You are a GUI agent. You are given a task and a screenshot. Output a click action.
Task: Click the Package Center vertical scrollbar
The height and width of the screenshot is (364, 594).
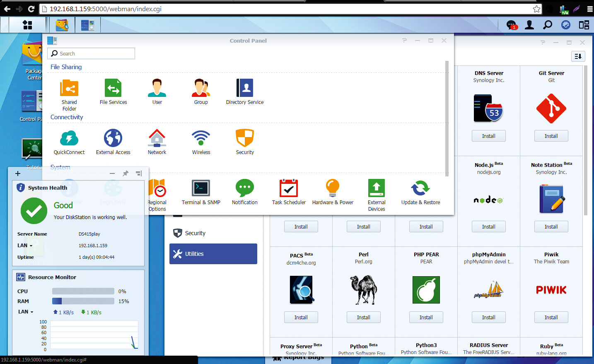coord(586,141)
